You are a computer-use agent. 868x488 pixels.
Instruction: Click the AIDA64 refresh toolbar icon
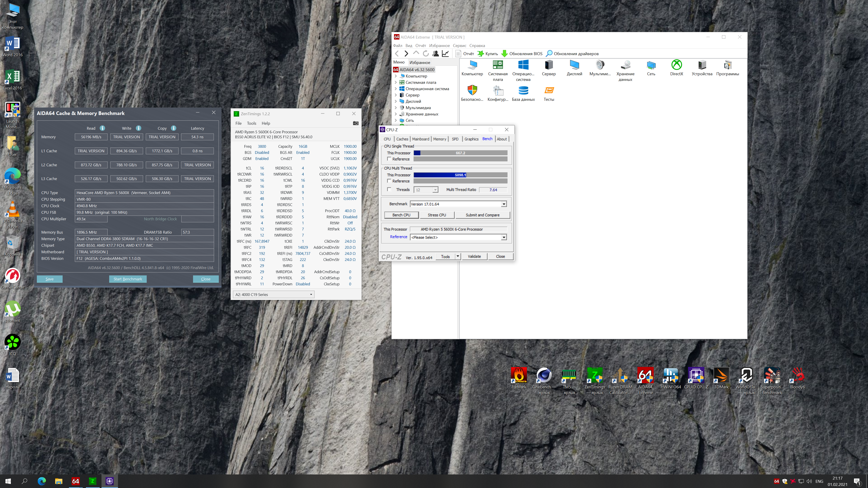click(426, 54)
